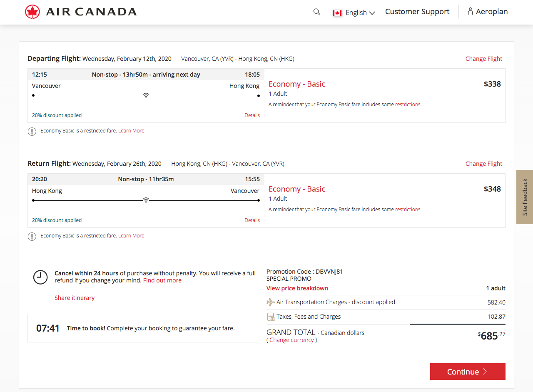The width and height of the screenshot is (533, 392).
Task: Click the Continue button
Action: [468, 372]
